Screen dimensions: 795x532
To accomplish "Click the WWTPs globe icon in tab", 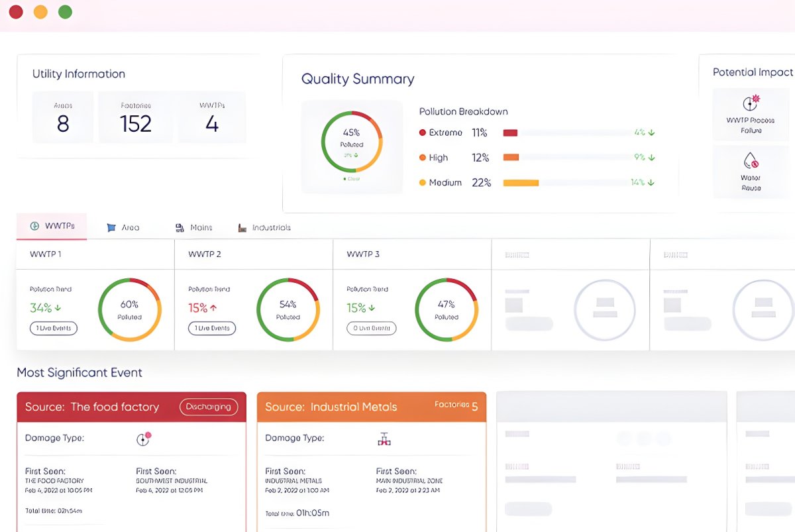I will [x=34, y=227].
